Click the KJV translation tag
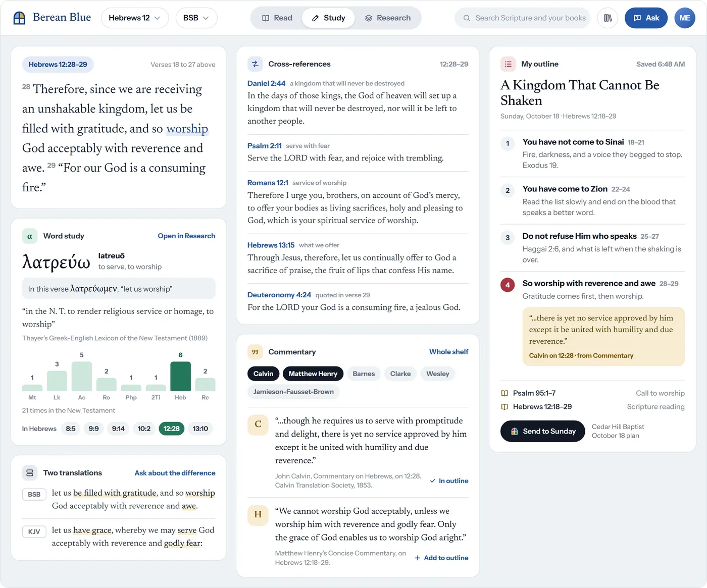The width and height of the screenshot is (707, 588). tap(34, 531)
